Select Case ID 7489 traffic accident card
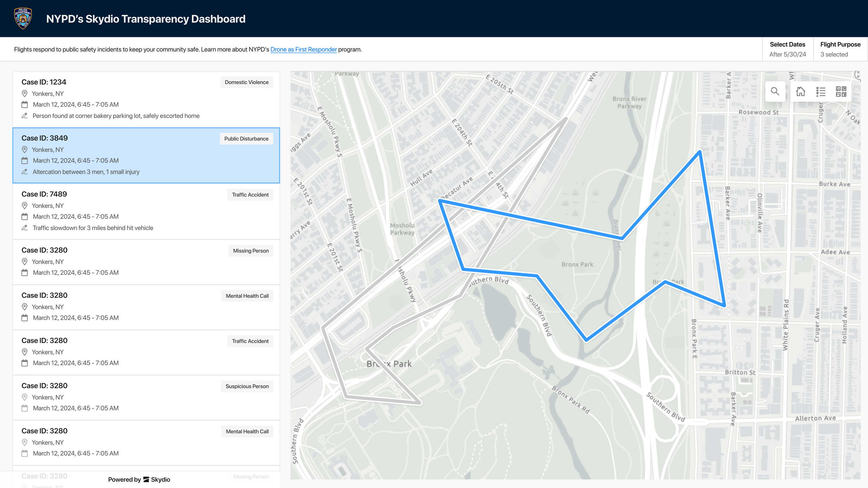Viewport: 868px width, 488px height. (146, 211)
